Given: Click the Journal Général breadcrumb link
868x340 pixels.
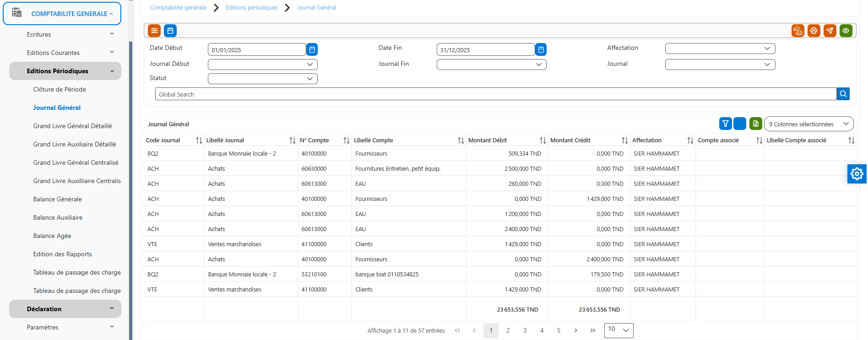Looking at the screenshot, I should (x=316, y=8).
